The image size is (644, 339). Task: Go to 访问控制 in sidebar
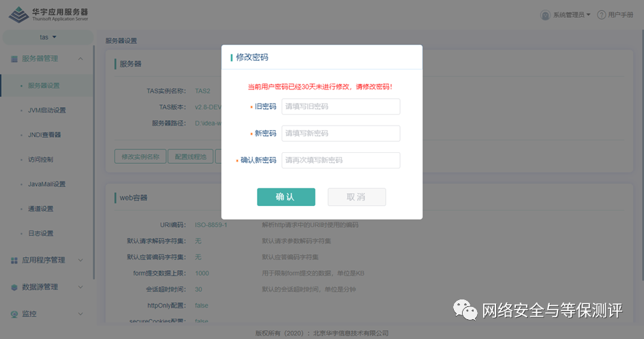(x=41, y=160)
